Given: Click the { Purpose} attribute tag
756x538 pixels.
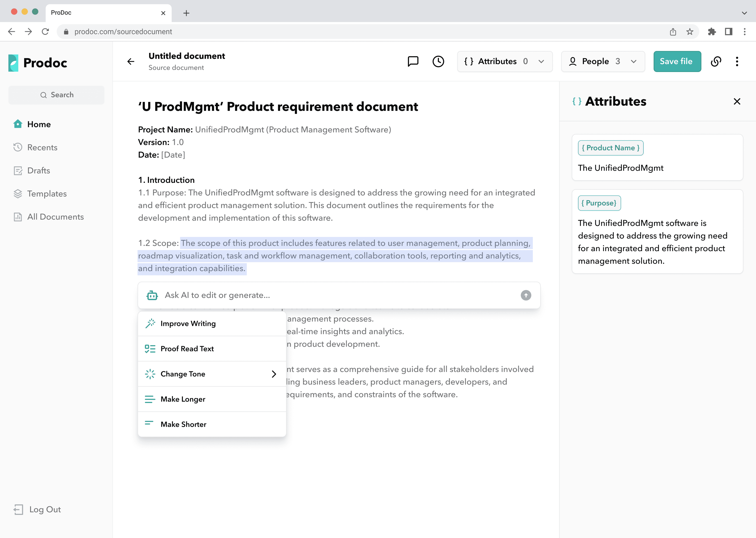Looking at the screenshot, I should (x=599, y=203).
